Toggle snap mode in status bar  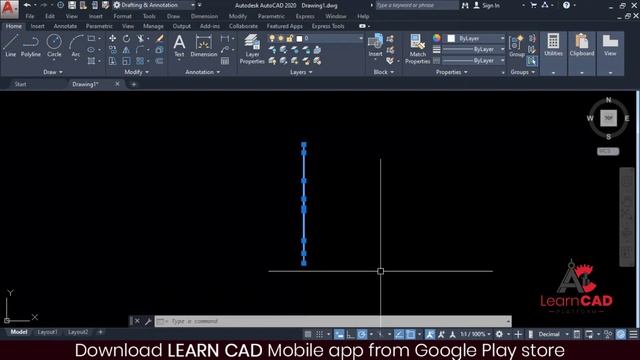[320, 334]
